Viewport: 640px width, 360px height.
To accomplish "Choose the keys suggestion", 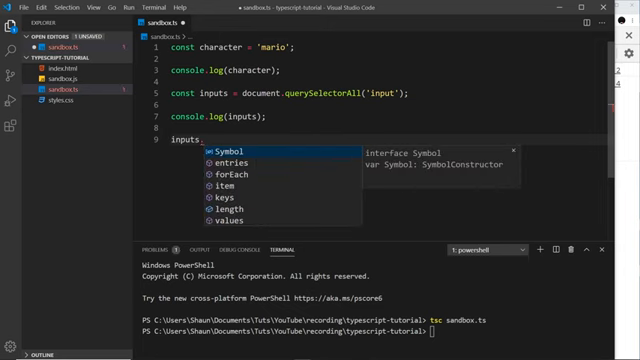I will (282, 198).
